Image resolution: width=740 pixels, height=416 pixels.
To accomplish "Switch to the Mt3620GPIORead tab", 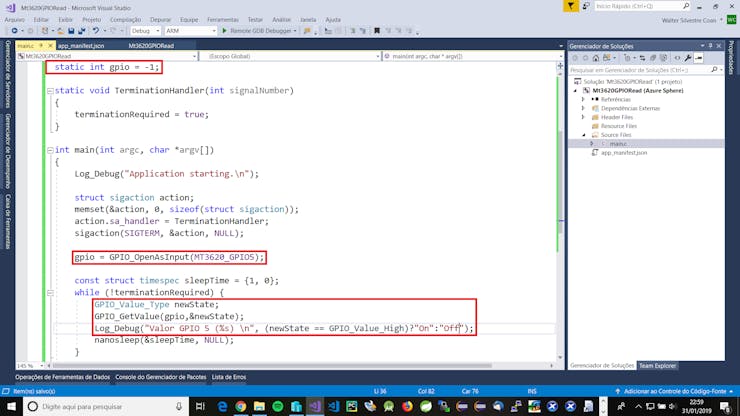I will 151,46.
